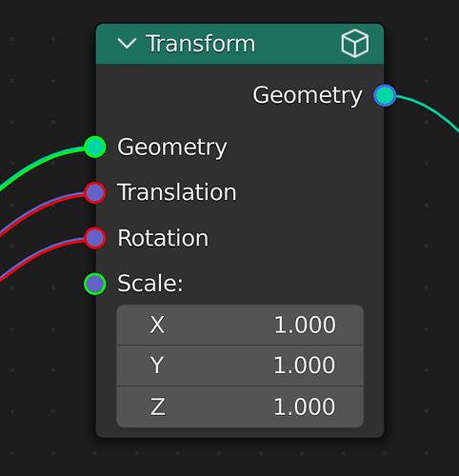Screen dimensions: 459x476
Task: Click the Geometry input label text
Action: 172,148
